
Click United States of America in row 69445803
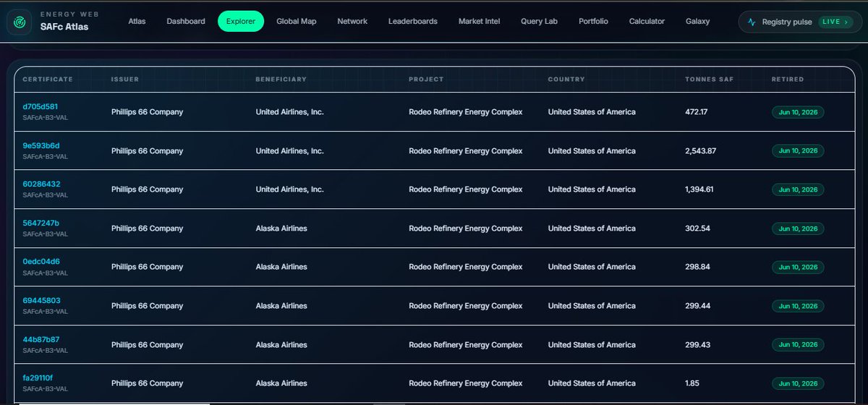(x=592, y=306)
